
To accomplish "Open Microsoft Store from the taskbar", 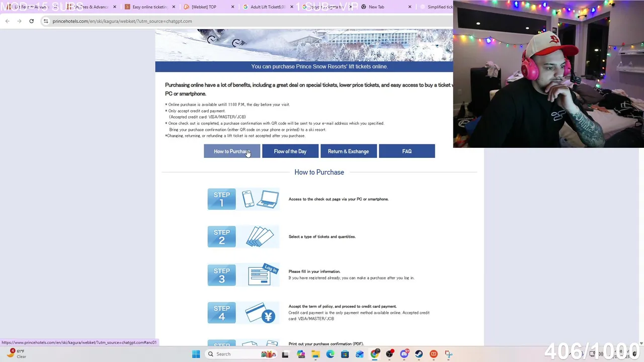I will [345, 354].
